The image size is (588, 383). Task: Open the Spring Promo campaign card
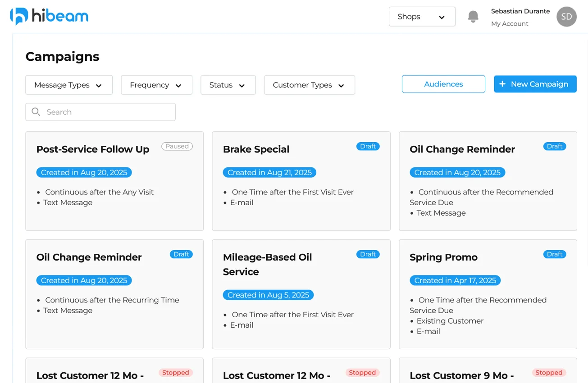(443, 257)
